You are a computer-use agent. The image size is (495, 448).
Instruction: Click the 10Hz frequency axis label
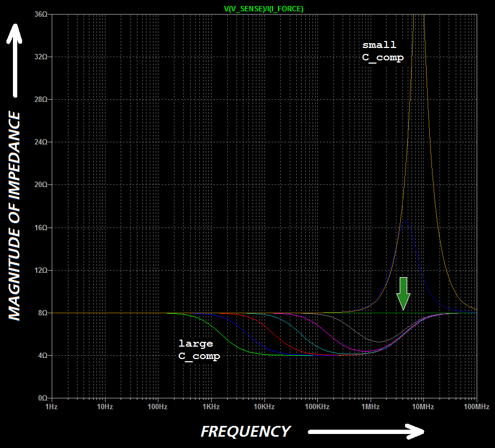tap(105, 406)
